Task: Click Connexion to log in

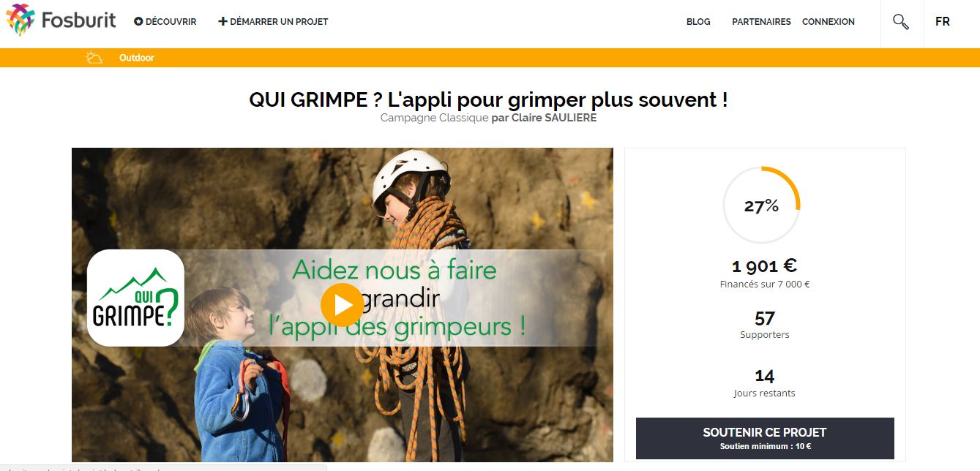Action: (828, 22)
